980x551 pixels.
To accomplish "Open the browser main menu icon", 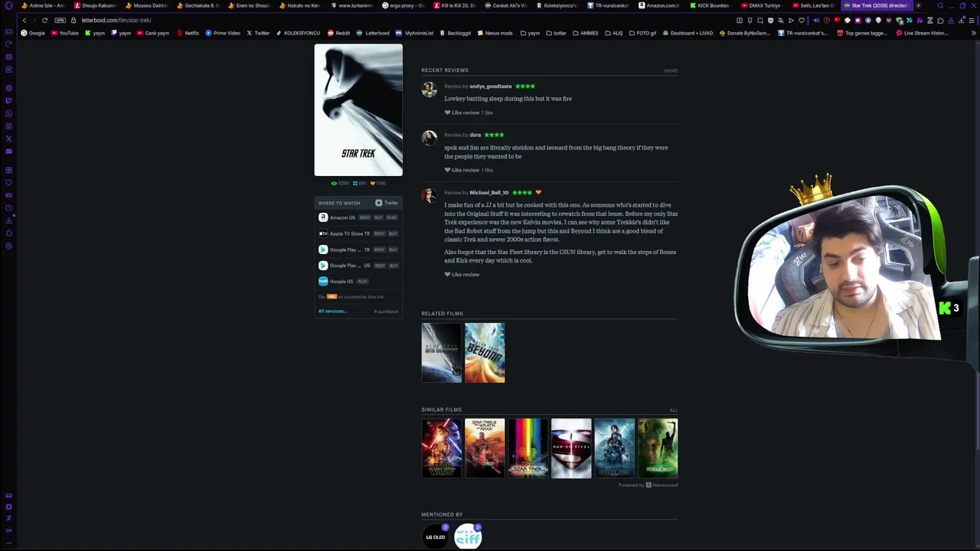I will [972, 20].
